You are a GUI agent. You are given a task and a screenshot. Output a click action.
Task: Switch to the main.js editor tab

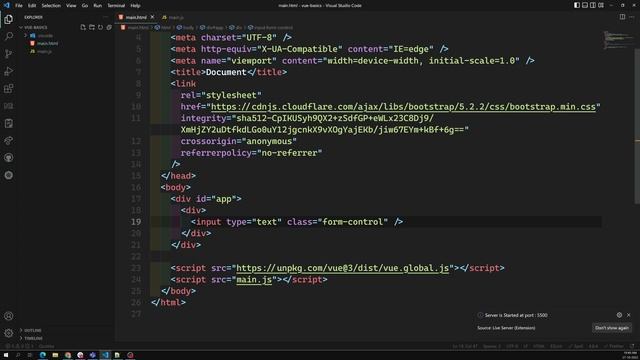tap(173, 17)
